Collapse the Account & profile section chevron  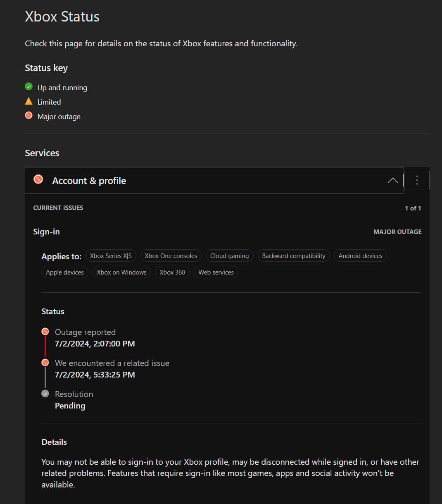[x=392, y=180]
